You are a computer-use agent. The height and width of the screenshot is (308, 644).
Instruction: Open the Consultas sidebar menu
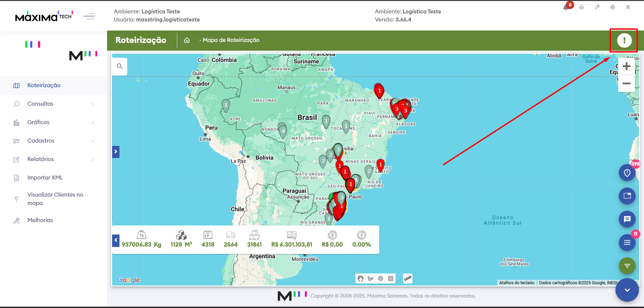[53, 104]
